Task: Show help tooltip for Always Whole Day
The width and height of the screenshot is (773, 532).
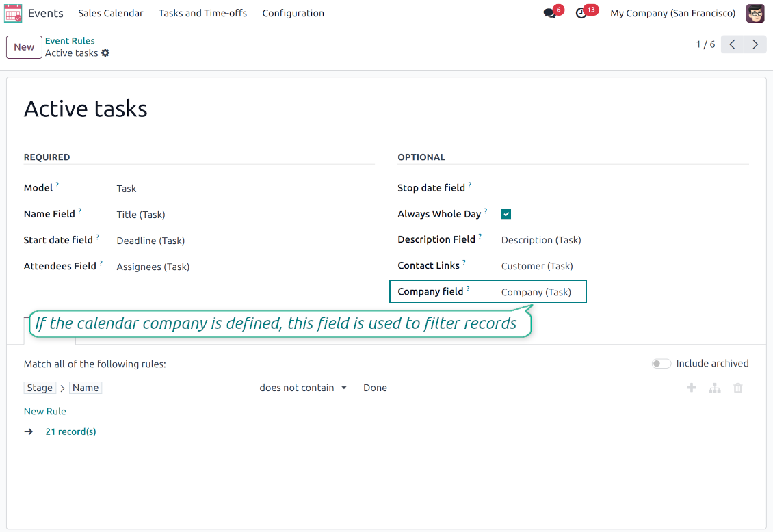Action: [x=486, y=211]
